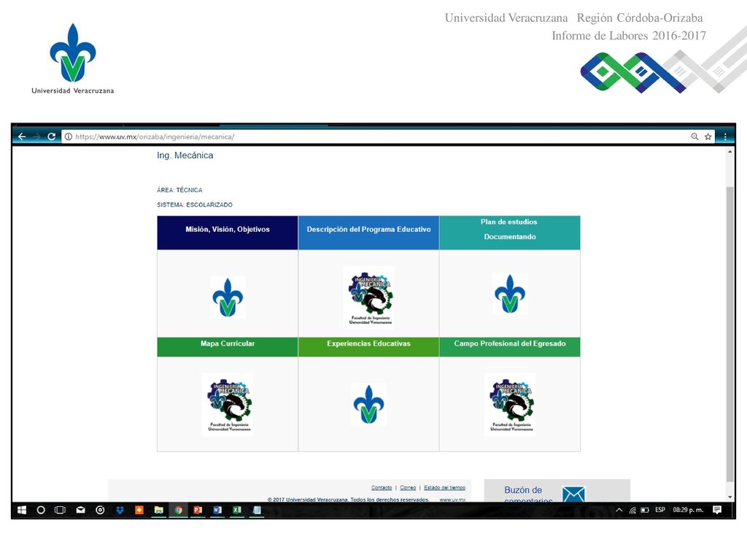Open the Wi-Fi network tray icon

pyautogui.click(x=632, y=510)
